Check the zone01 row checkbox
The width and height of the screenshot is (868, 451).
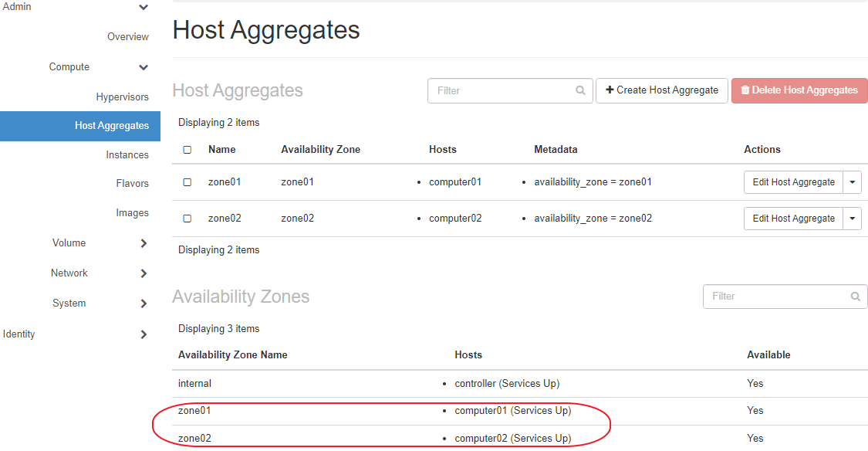(x=187, y=182)
